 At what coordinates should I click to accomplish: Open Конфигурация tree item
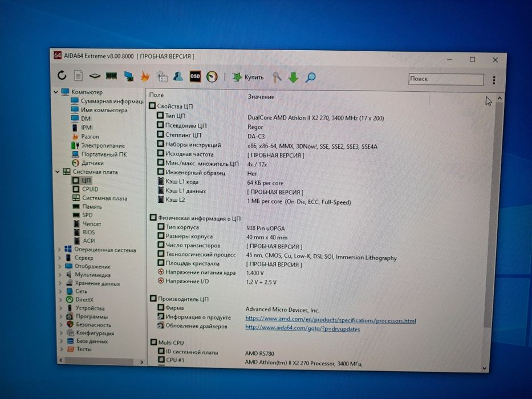click(x=91, y=333)
